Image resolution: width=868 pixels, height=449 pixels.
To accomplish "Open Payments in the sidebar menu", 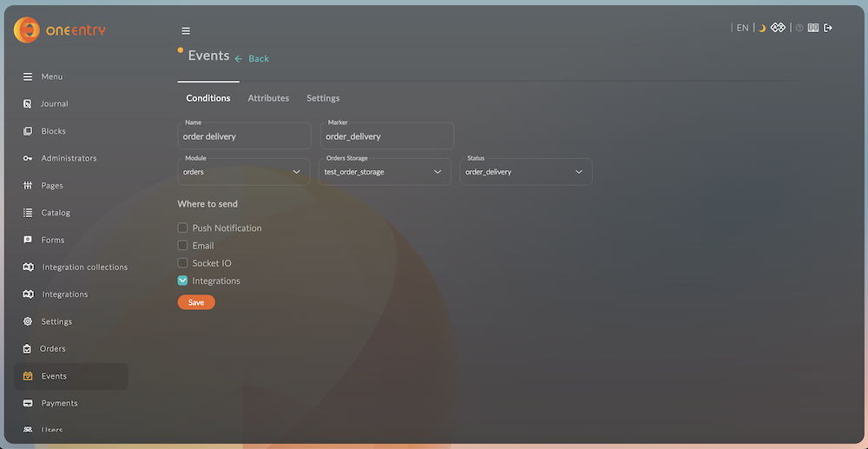I will click(x=59, y=403).
